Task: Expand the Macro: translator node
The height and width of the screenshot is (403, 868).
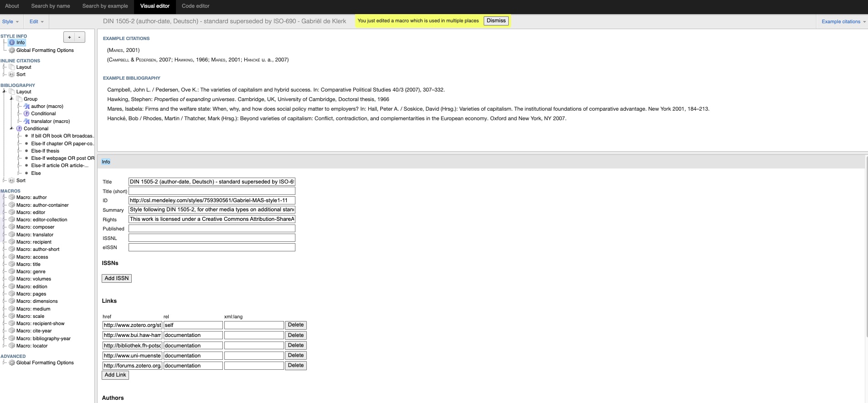Action: point(4,235)
